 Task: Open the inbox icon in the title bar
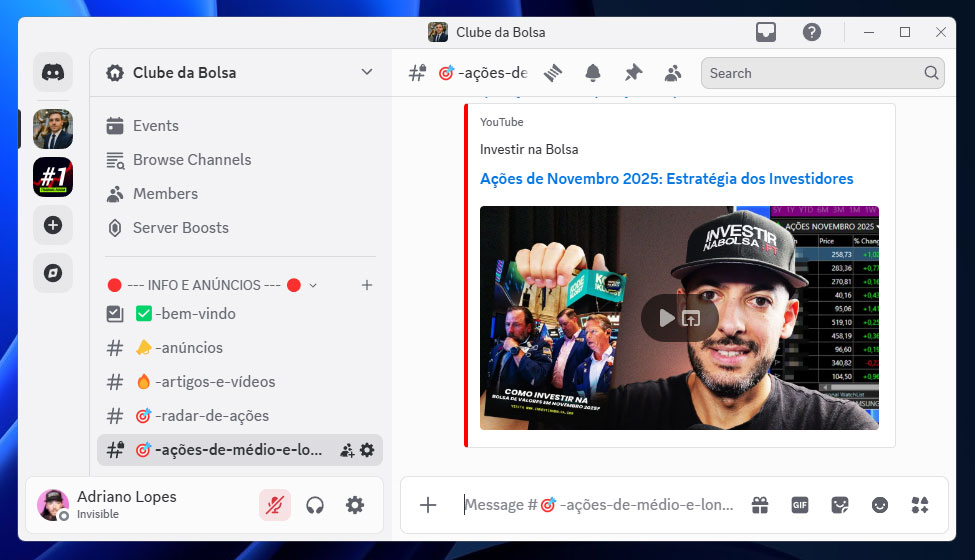pos(765,32)
